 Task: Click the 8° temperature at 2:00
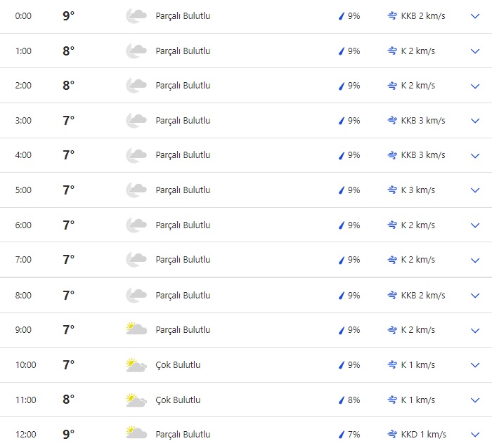[x=68, y=86]
